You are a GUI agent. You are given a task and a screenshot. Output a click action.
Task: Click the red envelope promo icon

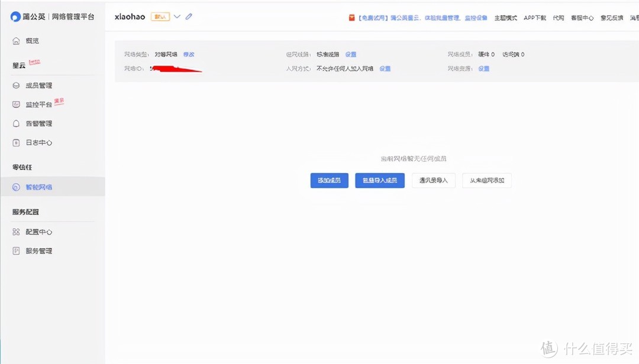point(351,17)
